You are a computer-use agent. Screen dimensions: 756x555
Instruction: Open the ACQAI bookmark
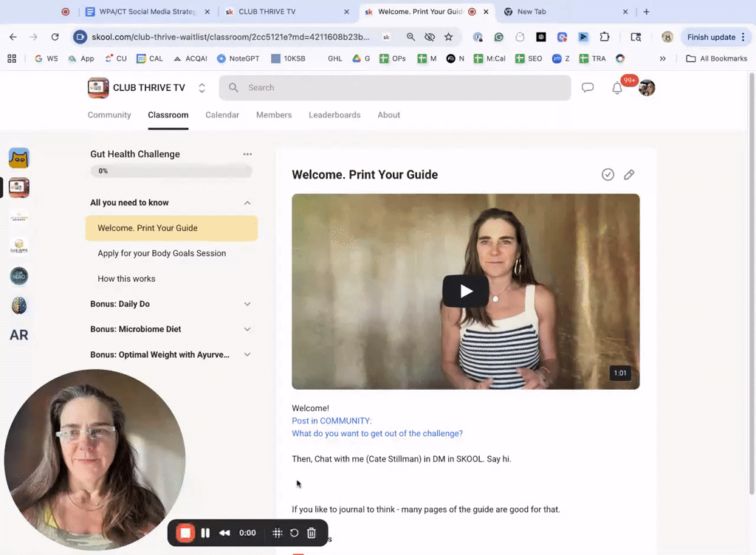[x=190, y=58]
